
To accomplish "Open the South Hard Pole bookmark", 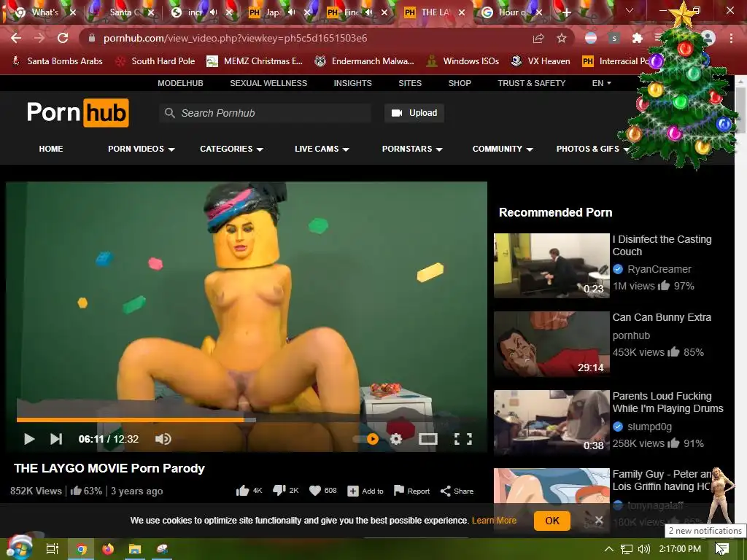I will 155,61.
